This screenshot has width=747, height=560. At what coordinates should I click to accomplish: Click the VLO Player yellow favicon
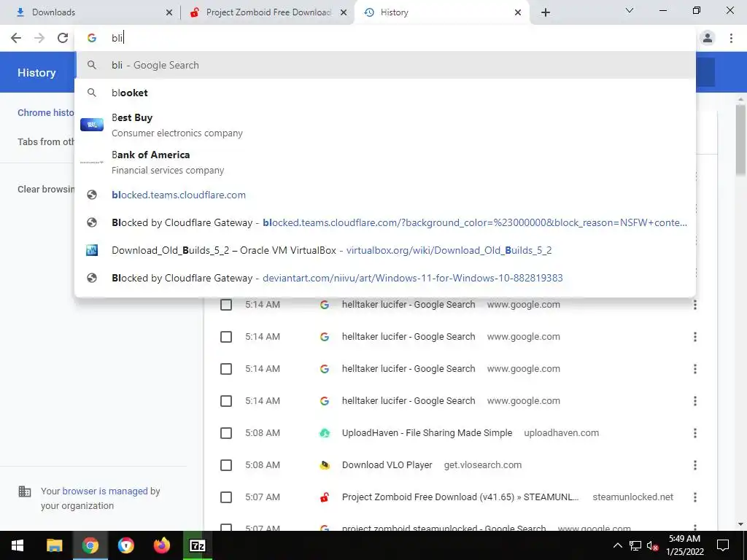pyautogui.click(x=325, y=465)
